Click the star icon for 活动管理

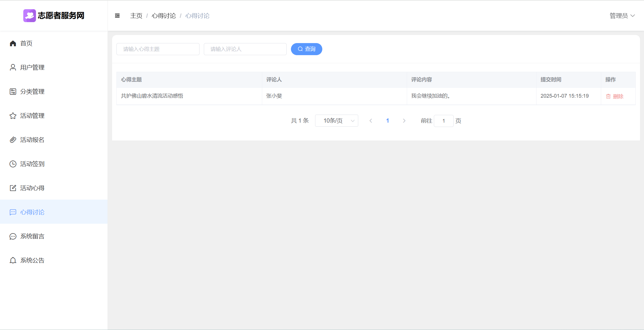point(13,116)
